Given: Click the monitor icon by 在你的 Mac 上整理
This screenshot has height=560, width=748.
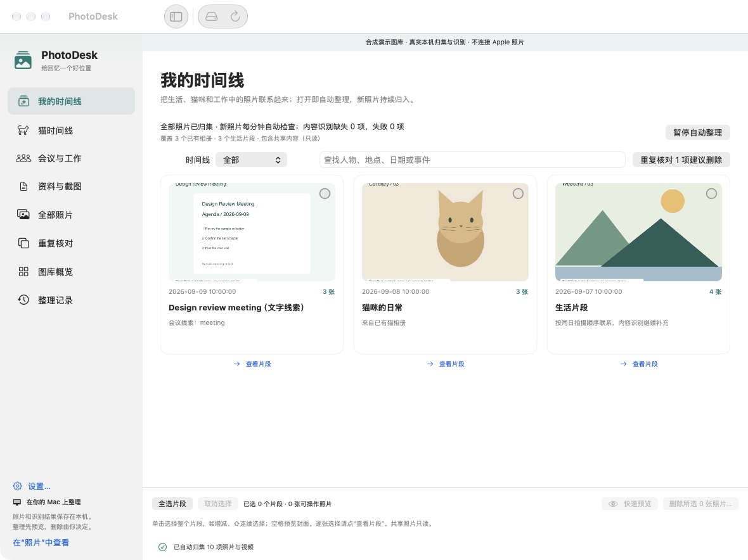Looking at the screenshot, I should (17, 502).
